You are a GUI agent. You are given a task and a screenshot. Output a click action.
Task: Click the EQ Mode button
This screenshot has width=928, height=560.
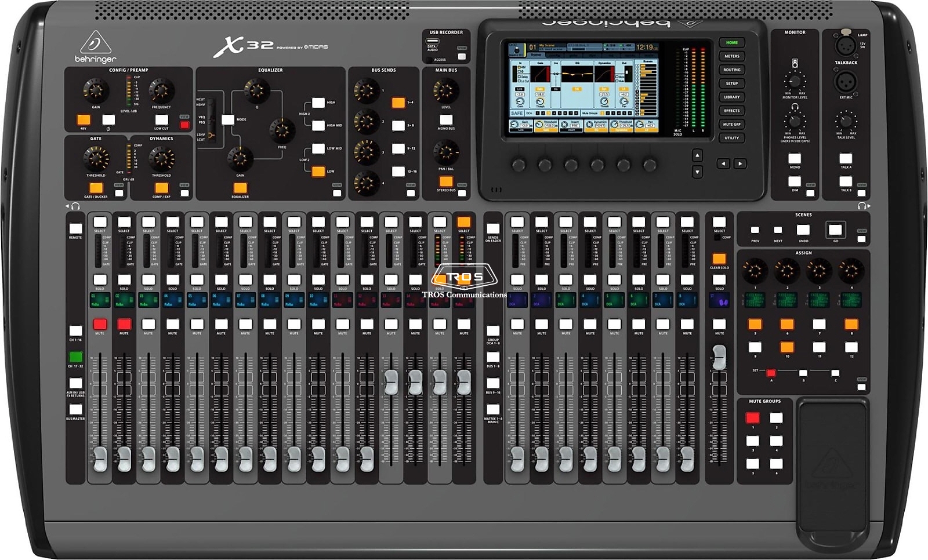tap(228, 119)
